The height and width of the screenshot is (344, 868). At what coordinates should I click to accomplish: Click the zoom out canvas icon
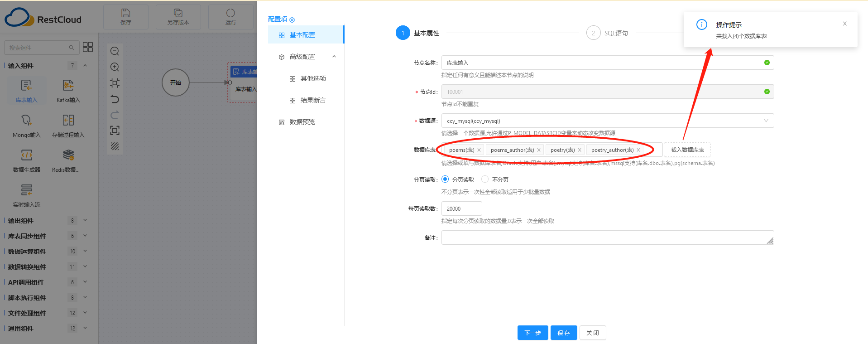[115, 51]
